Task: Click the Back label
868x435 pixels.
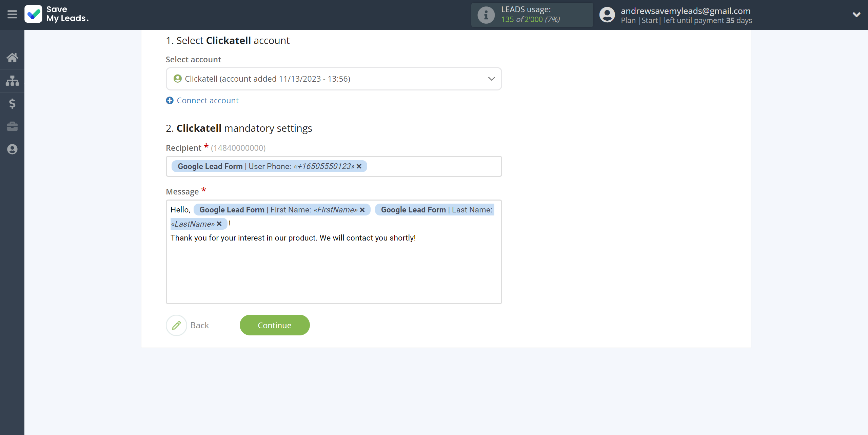Action: click(200, 325)
